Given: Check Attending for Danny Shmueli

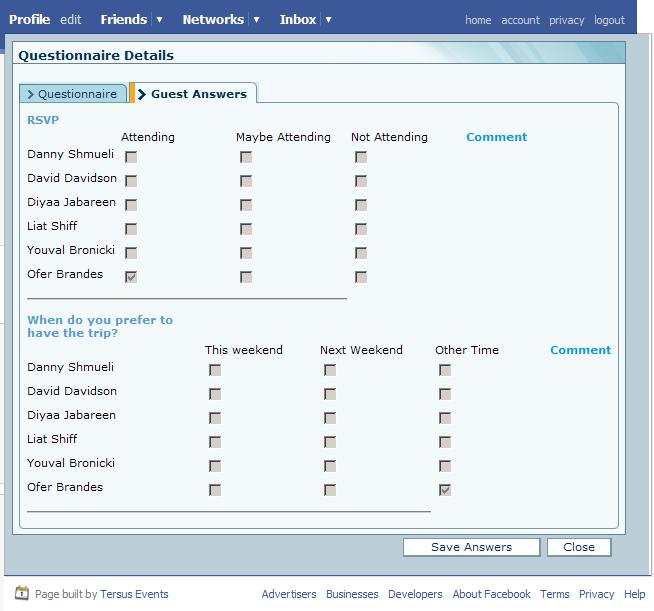Looking at the screenshot, I should [x=131, y=157].
